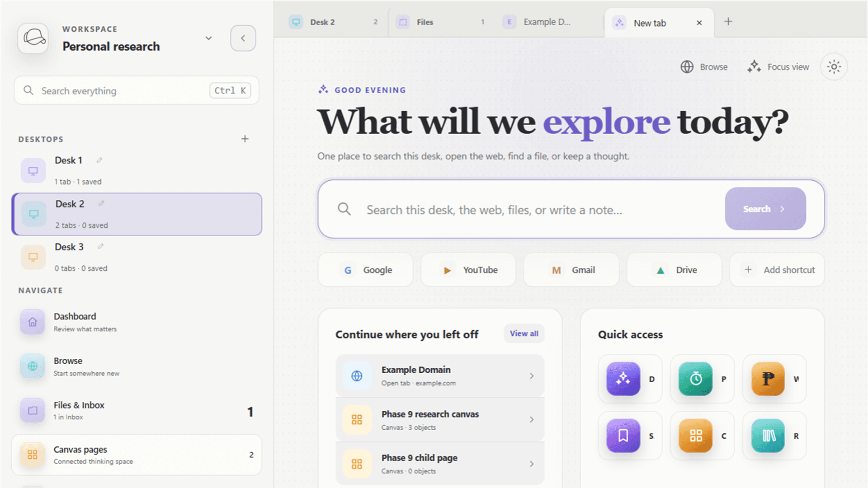Collapse the sidebar with the back arrow button
Viewport: 868px width, 488px height.
point(243,38)
